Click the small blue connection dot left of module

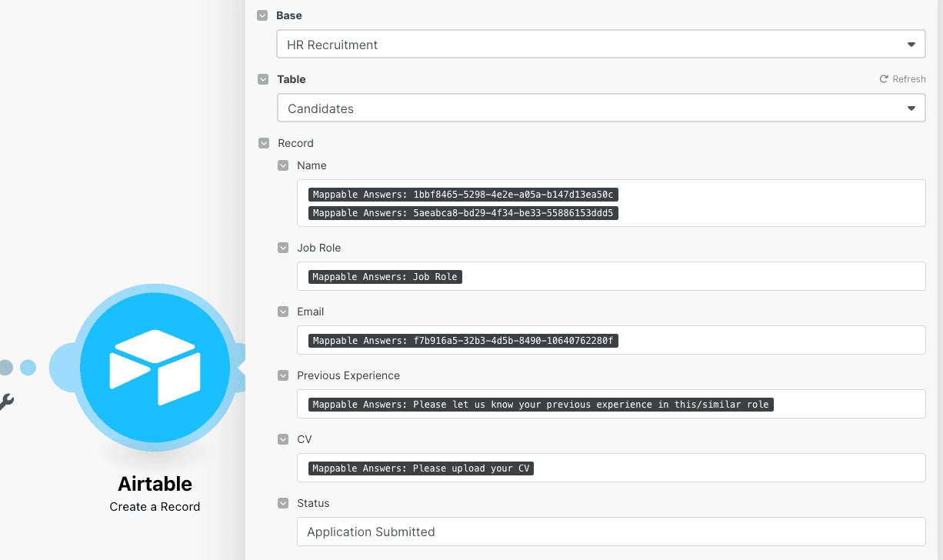[x=28, y=368]
